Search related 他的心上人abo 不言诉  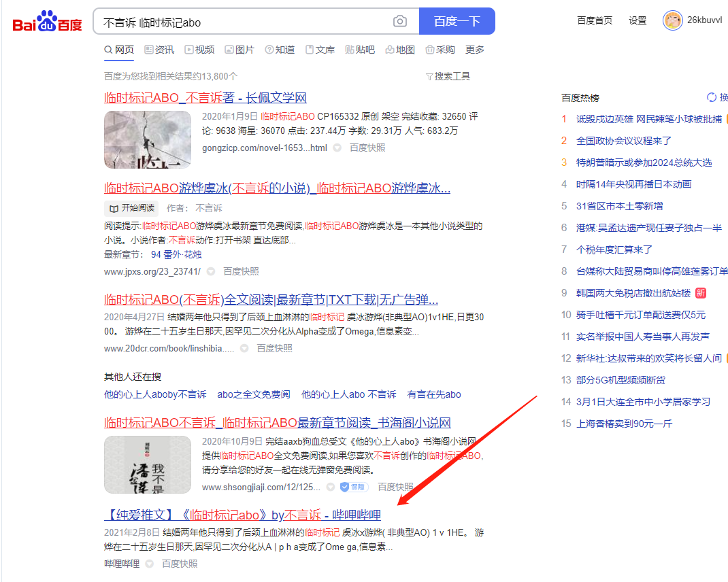pos(348,394)
